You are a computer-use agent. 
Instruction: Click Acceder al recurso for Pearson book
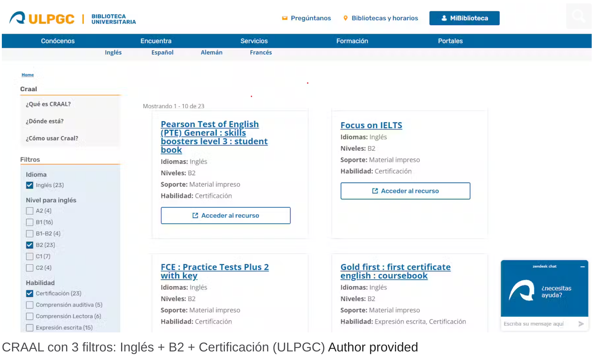pos(225,215)
